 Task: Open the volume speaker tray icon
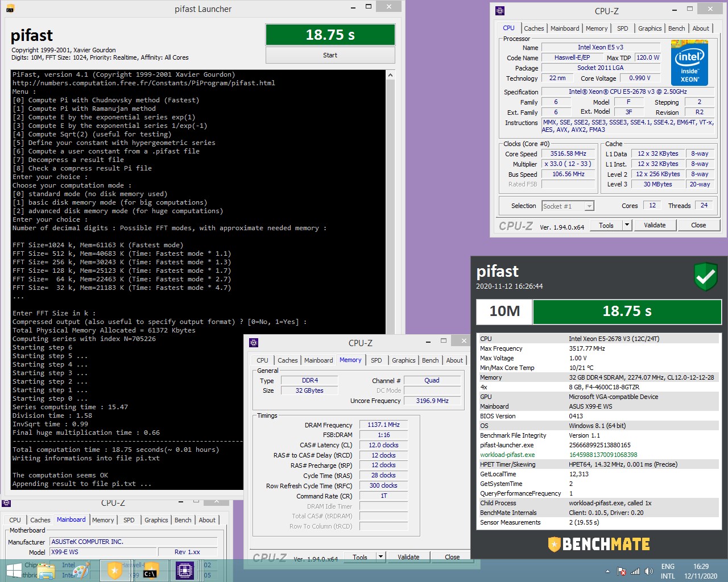pyautogui.click(x=648, y=571)
